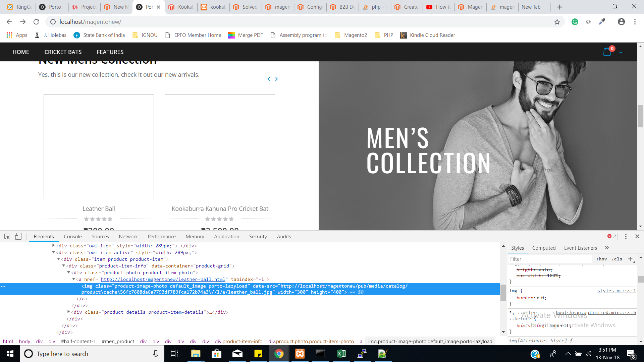Activate the microphone icon in search bar
Screen dimensions: 644x362
point(156,354)
